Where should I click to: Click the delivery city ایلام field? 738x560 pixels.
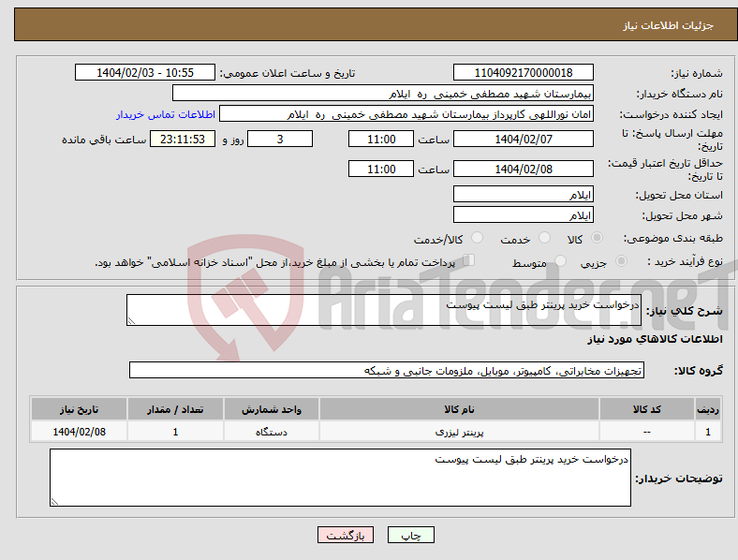(x=524, y=214)
